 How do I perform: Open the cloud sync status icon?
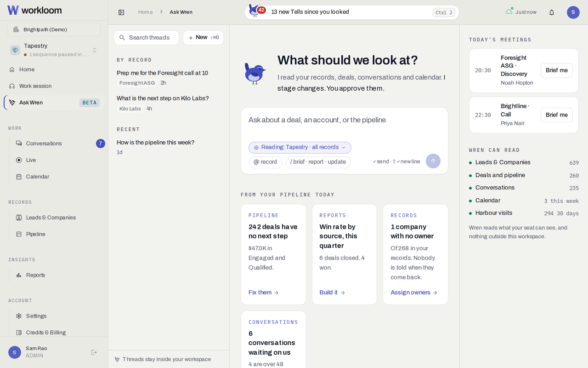[x=509, y=11]
